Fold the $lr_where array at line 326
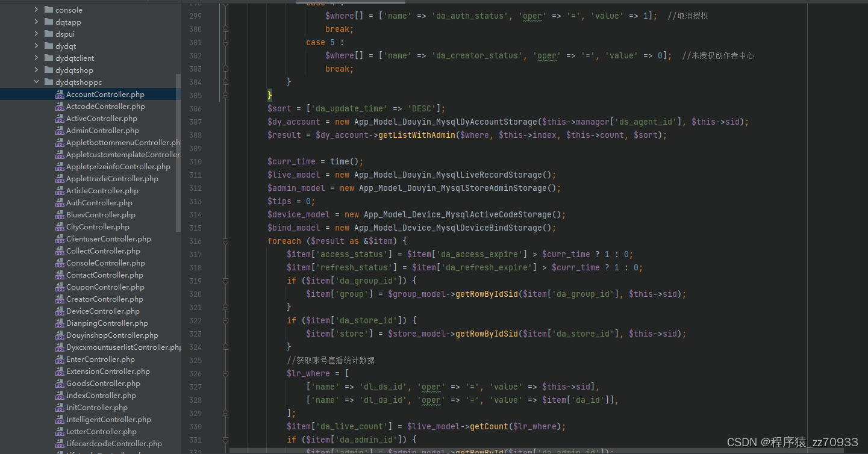The image size is (868, 454). click(x=225, y=373)
